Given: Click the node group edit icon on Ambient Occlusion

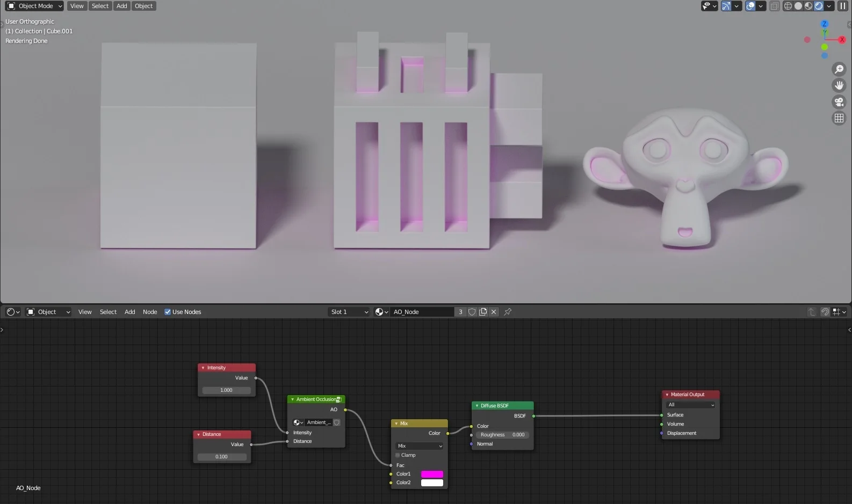Looking at the screenshot, I should point(339,399).
